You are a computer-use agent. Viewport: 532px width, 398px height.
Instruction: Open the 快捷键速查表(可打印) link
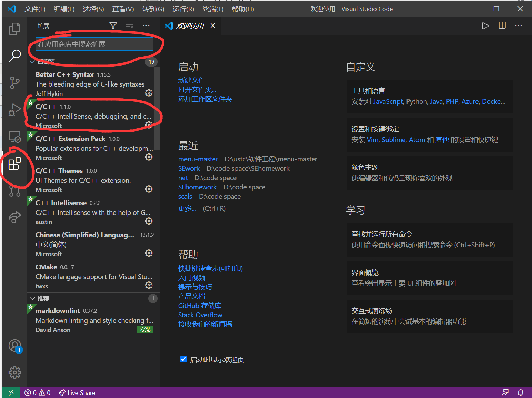210,268
